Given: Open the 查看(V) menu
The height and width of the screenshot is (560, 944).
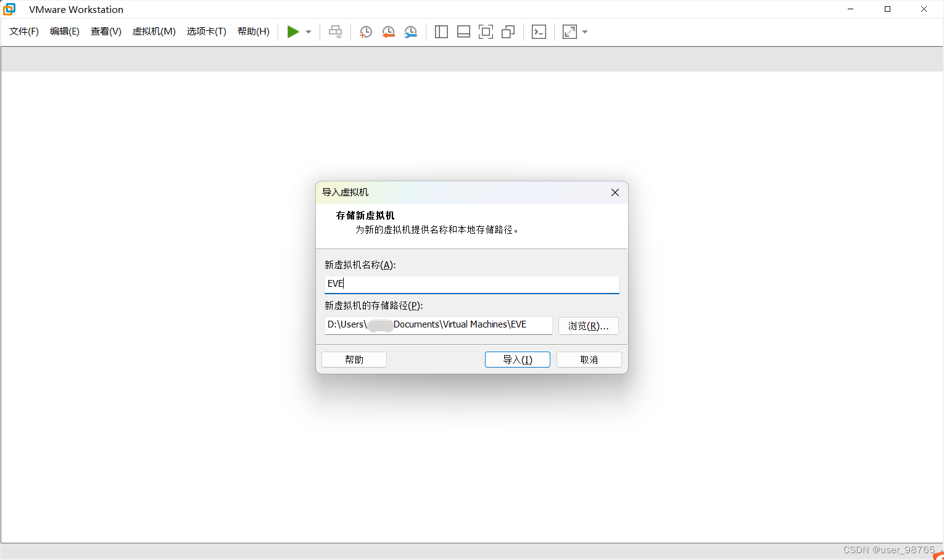Looking at the screenshot, I should (x=106, y=31).
